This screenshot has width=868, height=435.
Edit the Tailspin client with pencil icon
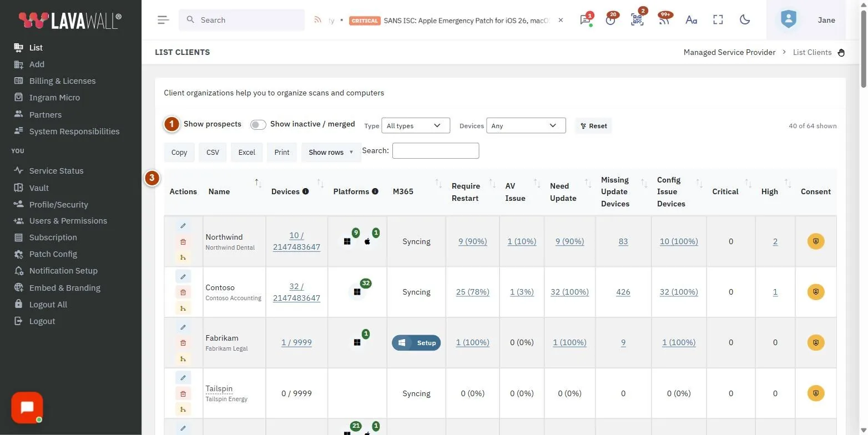pyautogui.click(x=183, y=377)
